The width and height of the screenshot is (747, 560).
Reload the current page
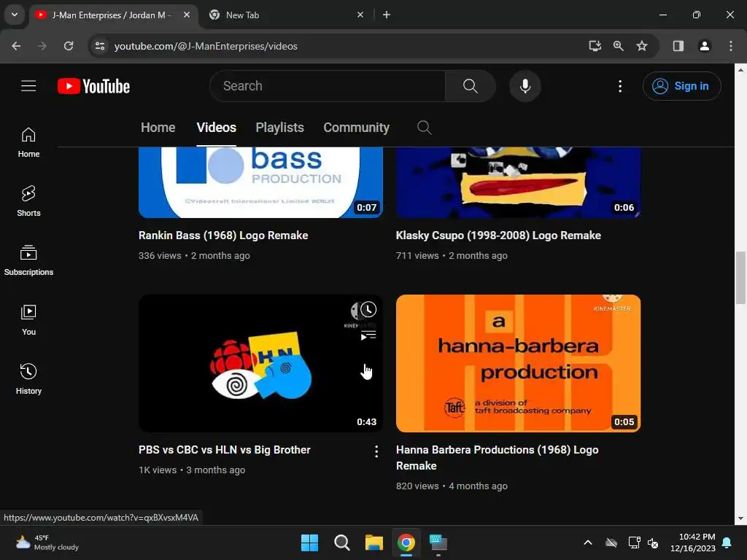click(x=69, y=46)
